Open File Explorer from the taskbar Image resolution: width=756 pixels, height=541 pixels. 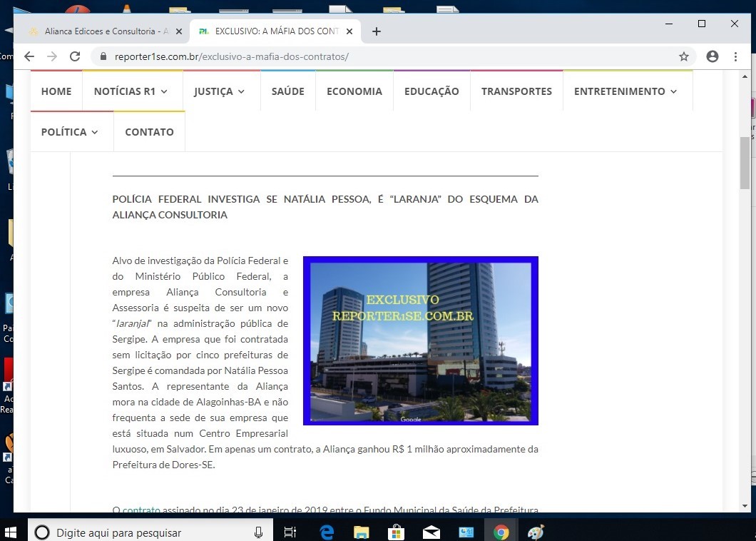[362, 532]
